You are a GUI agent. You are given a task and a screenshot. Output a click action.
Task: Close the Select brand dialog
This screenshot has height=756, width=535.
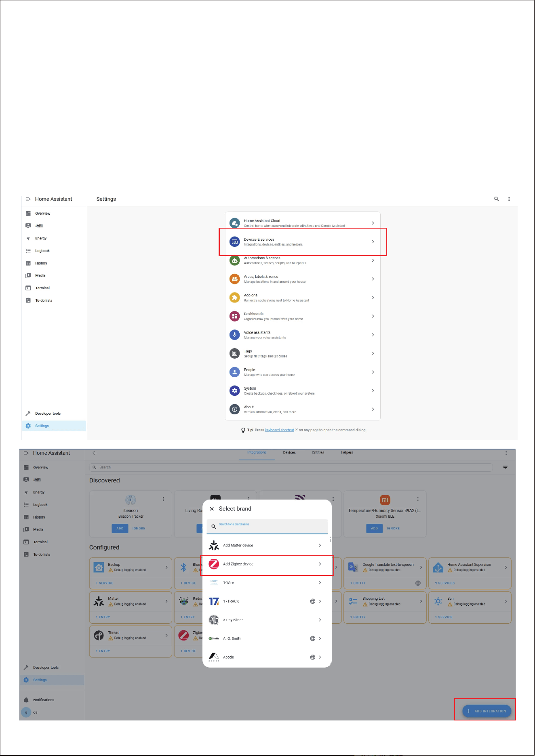point(212,509)
